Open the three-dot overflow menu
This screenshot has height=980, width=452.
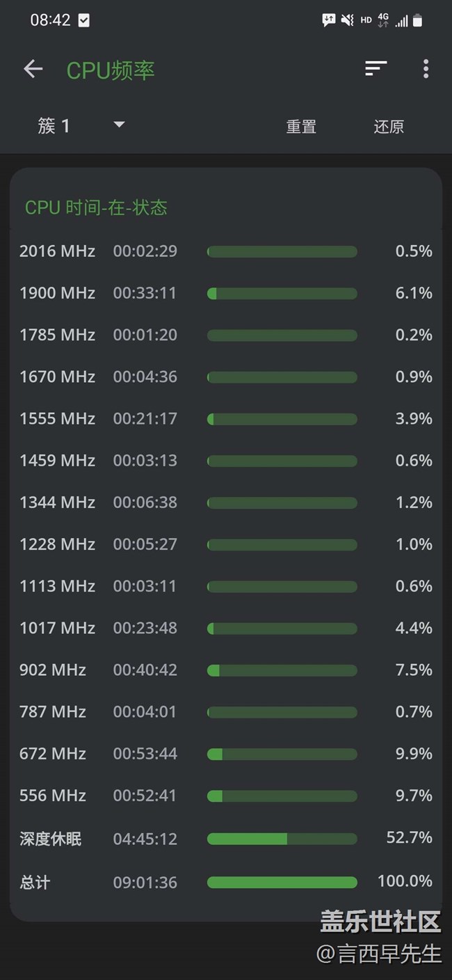tap(426, 69)
